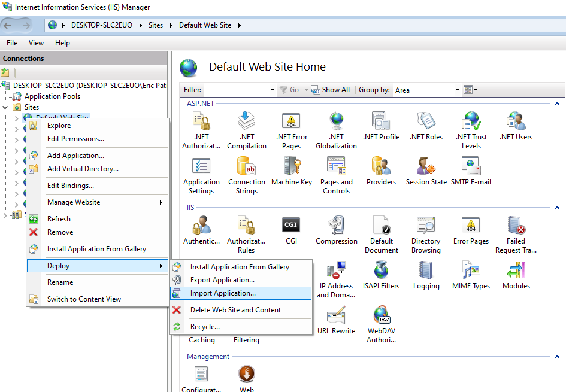Viewport: 566px width, 392px height.
Task: Open Compression feature
Action: [x=336, y=230]
